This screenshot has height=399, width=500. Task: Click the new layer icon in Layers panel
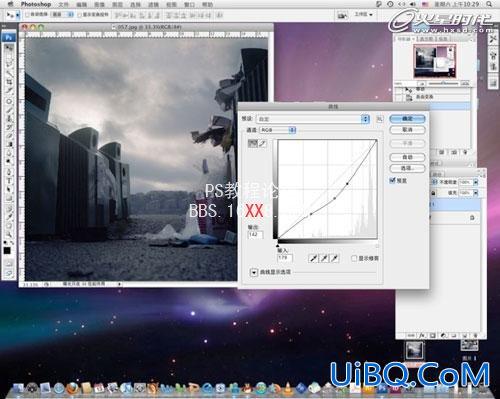[464, 335]
